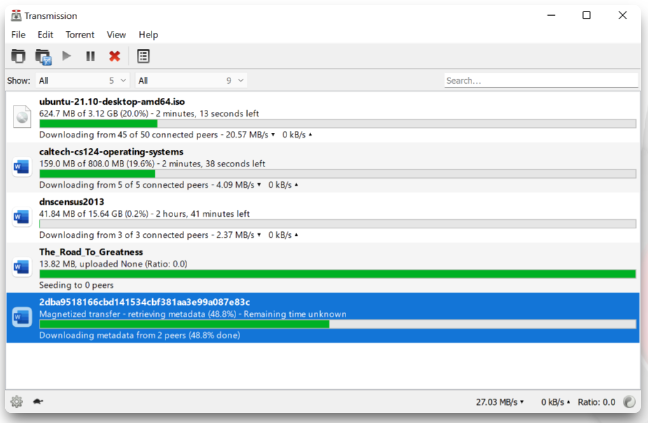Click the Ratio: 0.0 status entry

pyautogui.click(x=596, y=402)
